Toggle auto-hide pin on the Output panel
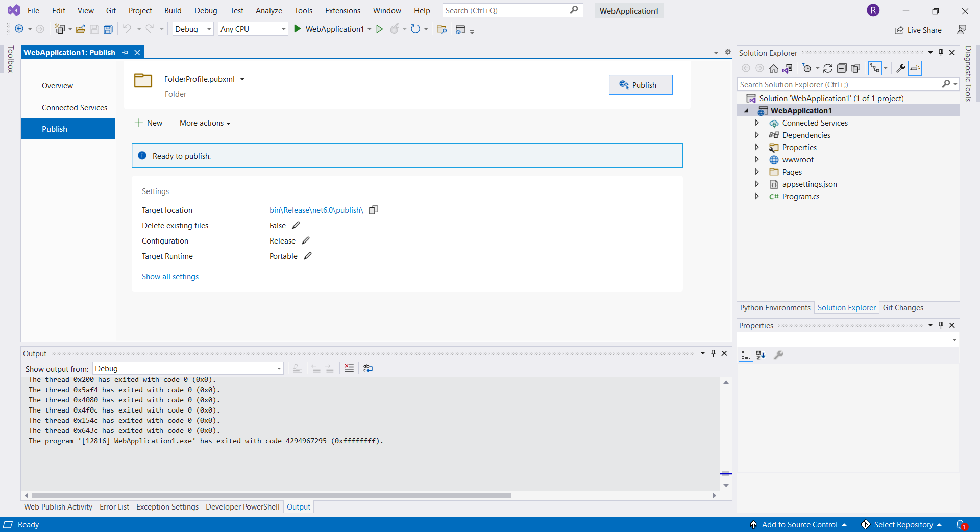The image size is (980, 532). (714, 353)
